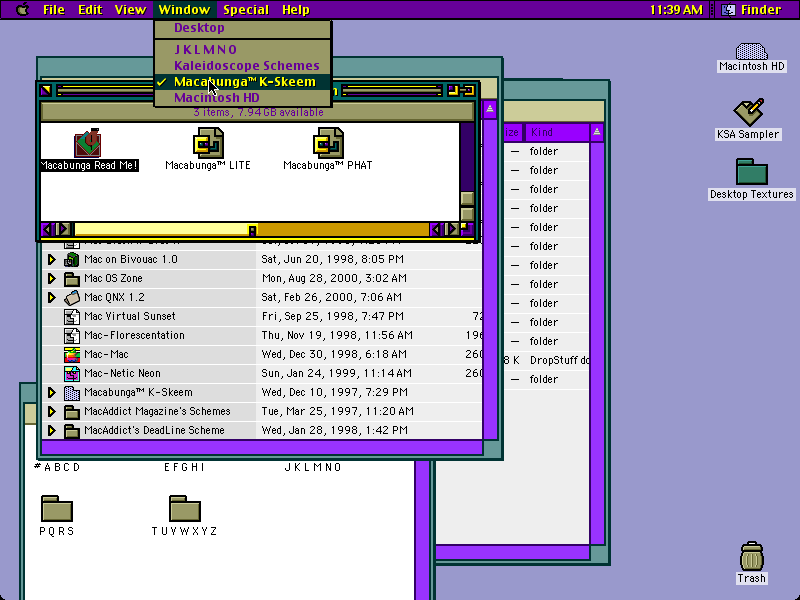The image size is (800, 600).
Task: Select checked Macabunga K-Skeem menu entry
Action: point(243,82)
